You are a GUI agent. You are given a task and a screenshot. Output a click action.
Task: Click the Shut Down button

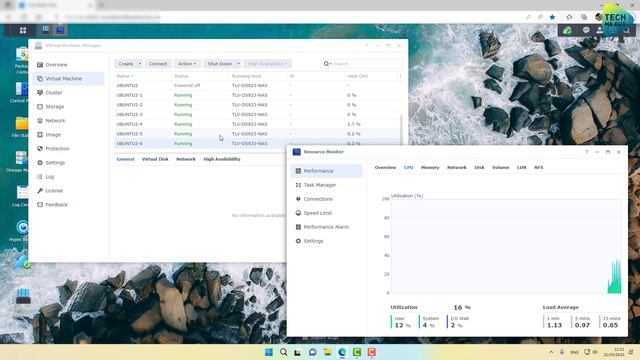(x=220, y=64)
